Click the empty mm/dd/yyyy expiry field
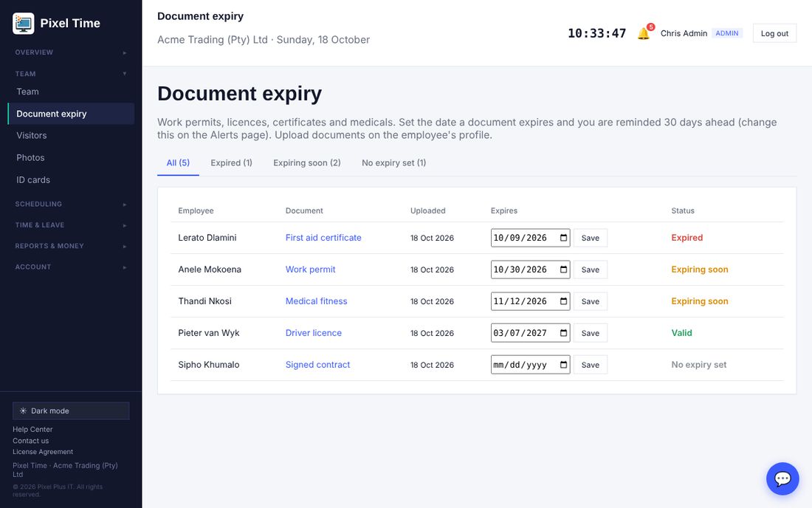The width and height of the screenshot is (812, 508). [530, 365]
